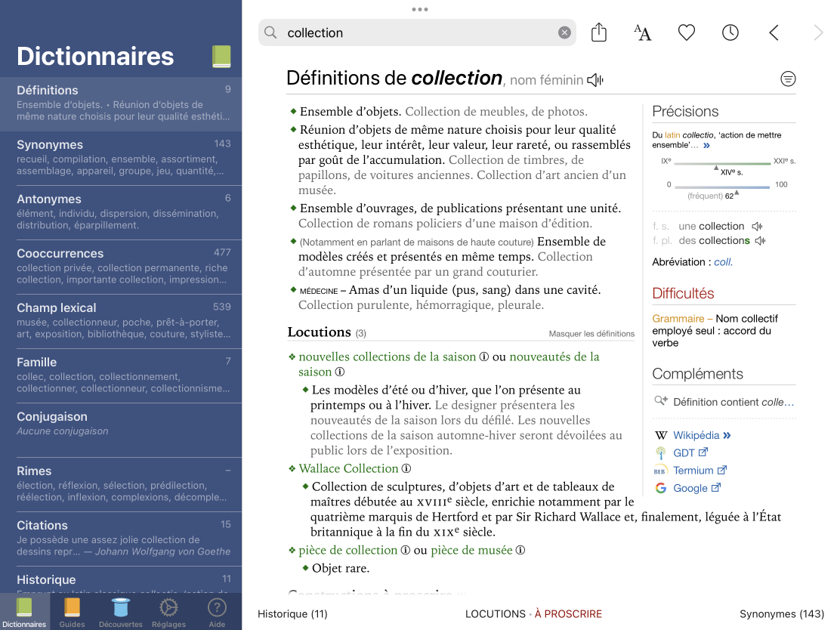Open the 'Wallace Collection' locution

coord(348,469)
